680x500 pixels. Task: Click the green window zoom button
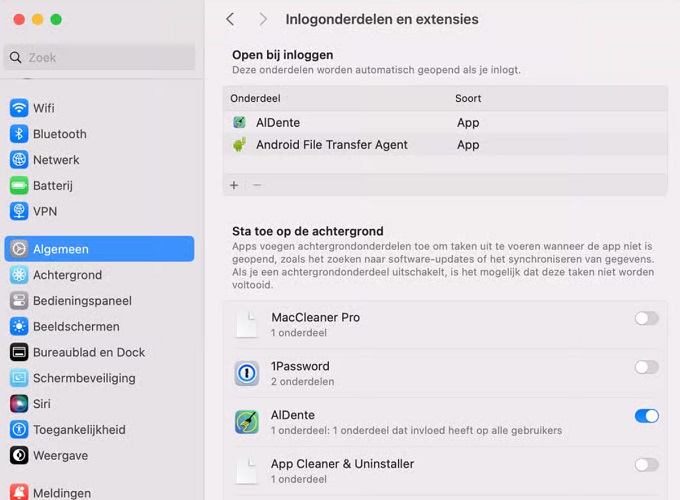tap(56, 20)
